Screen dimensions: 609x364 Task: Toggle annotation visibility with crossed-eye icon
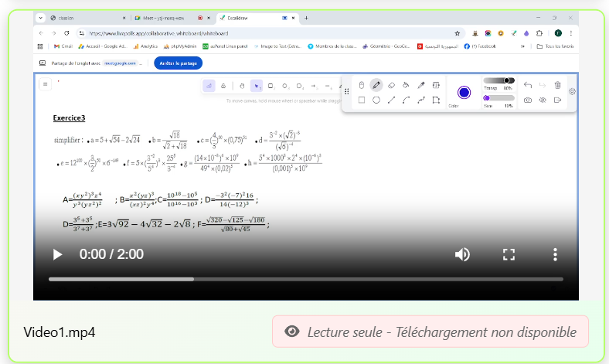[x=543, y=100]
